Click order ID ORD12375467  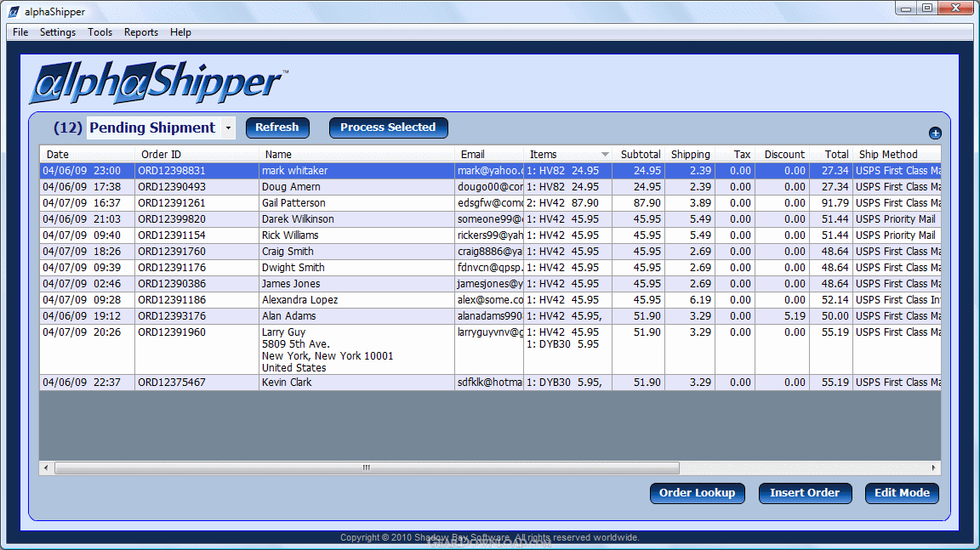172,382
